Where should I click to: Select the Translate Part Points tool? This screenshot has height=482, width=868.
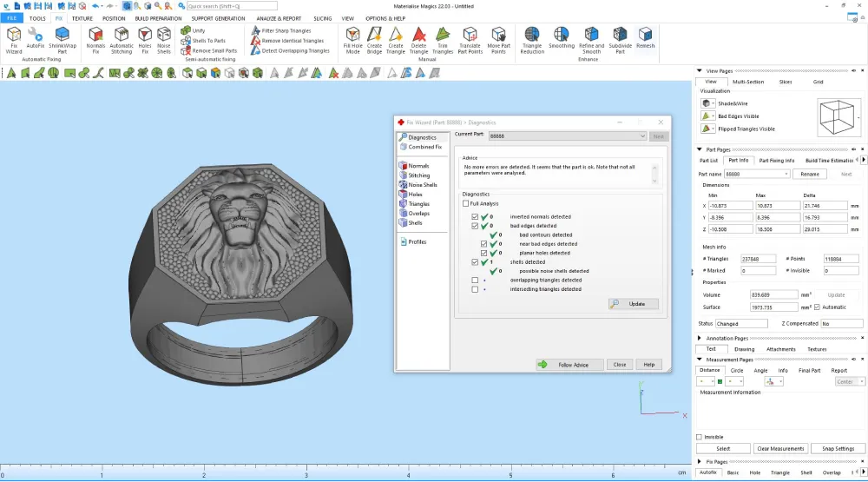point(470,41)
